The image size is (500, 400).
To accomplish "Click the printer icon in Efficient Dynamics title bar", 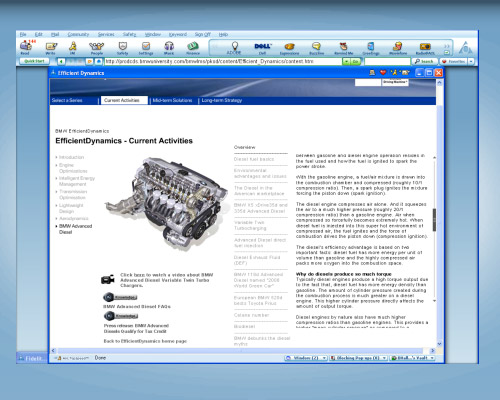I will [372, 72].
